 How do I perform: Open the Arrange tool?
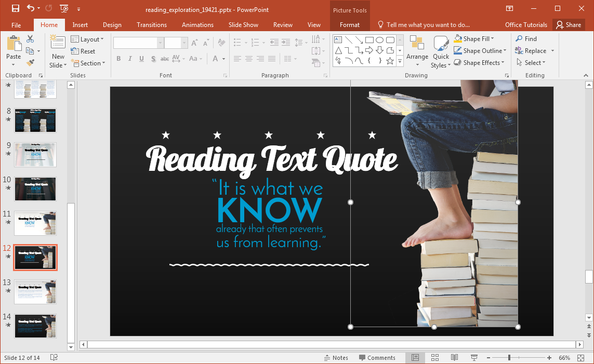[x=417, y=52]
